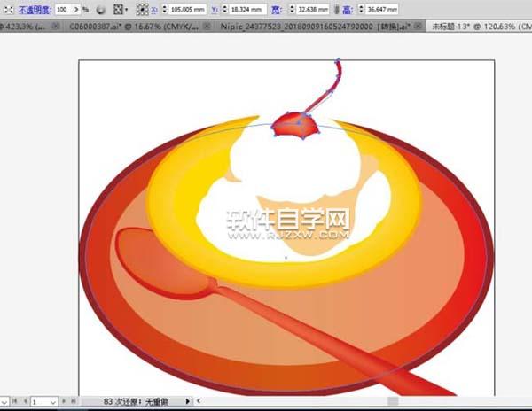Click the horizontal scrollbar left arrow

[199, 401]
